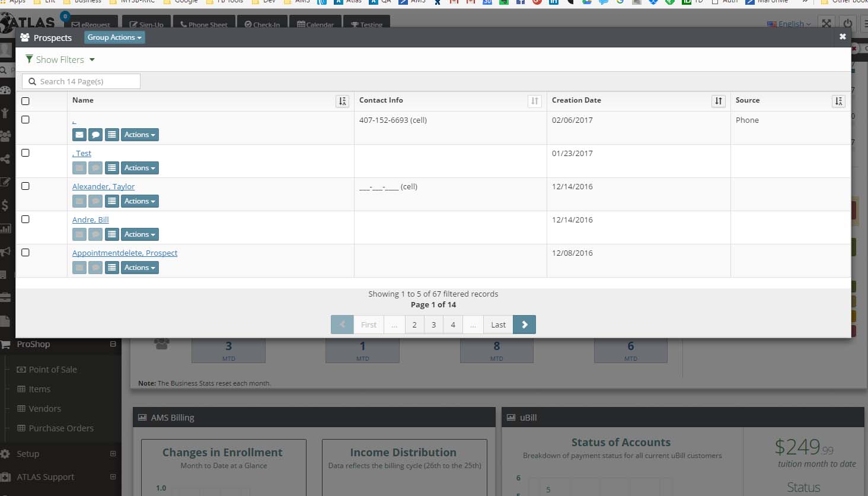Sort by the Source column

coord(838,101)
